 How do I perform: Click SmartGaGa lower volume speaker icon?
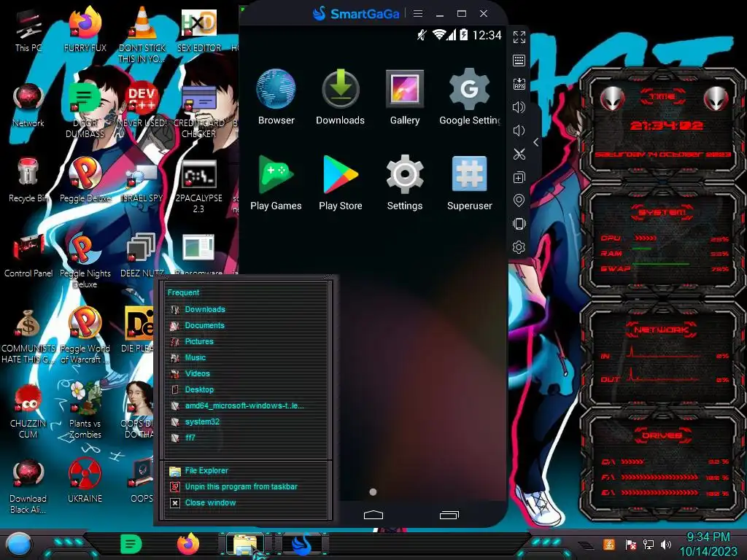(519, 131)
